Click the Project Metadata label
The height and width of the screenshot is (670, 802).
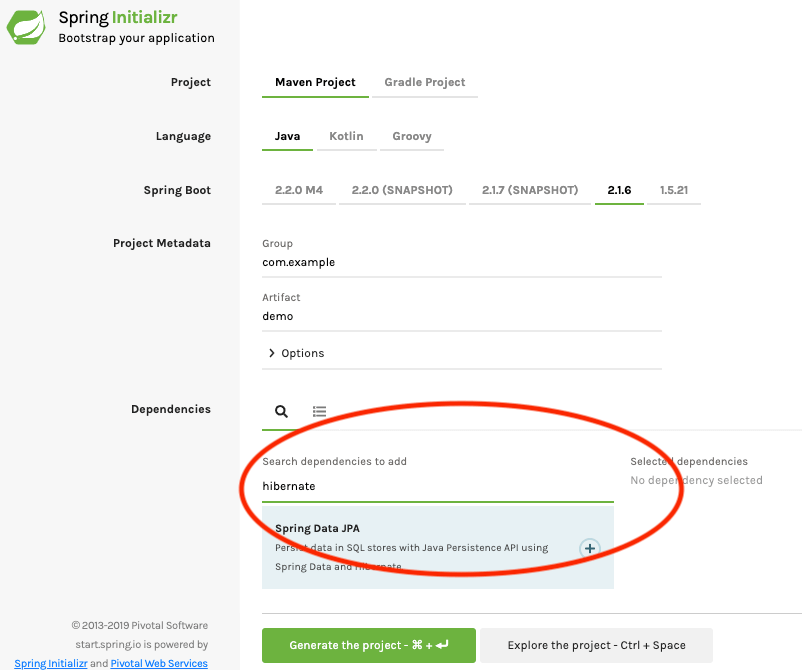[162, 243]
